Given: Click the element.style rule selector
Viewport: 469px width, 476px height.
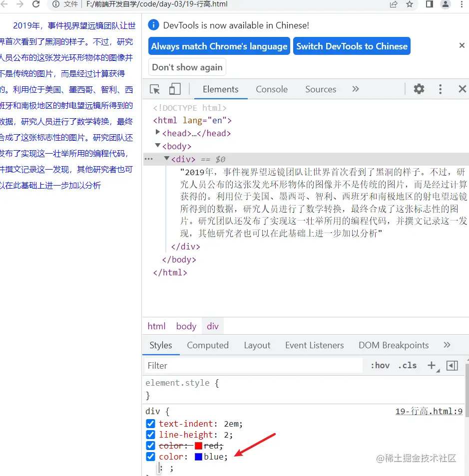Looking at the screenshot, I should click(177, 383).
